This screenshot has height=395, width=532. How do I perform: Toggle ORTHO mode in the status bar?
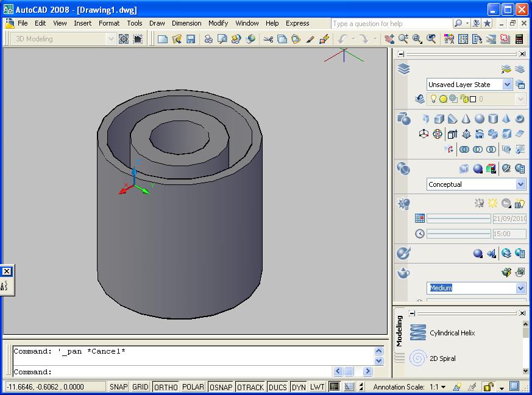pos(165,386)
